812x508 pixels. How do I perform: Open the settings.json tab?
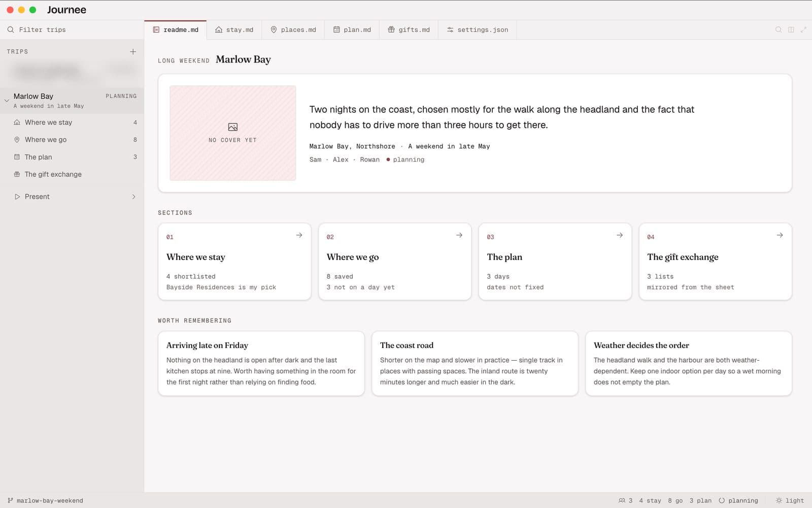(x=477, y=29)
